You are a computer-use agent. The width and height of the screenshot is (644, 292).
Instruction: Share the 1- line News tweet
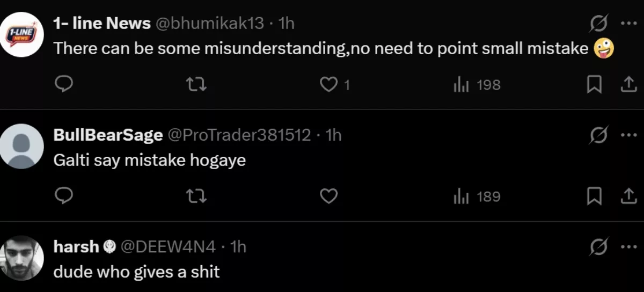[x=628, y=85]
